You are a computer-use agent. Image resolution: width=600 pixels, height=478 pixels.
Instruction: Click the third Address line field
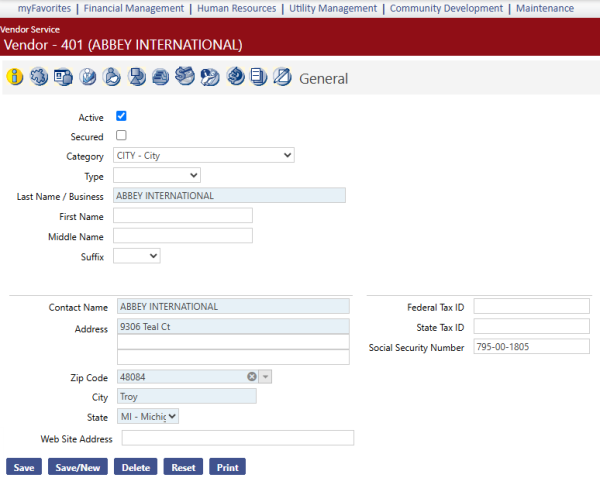pos(233,357)
